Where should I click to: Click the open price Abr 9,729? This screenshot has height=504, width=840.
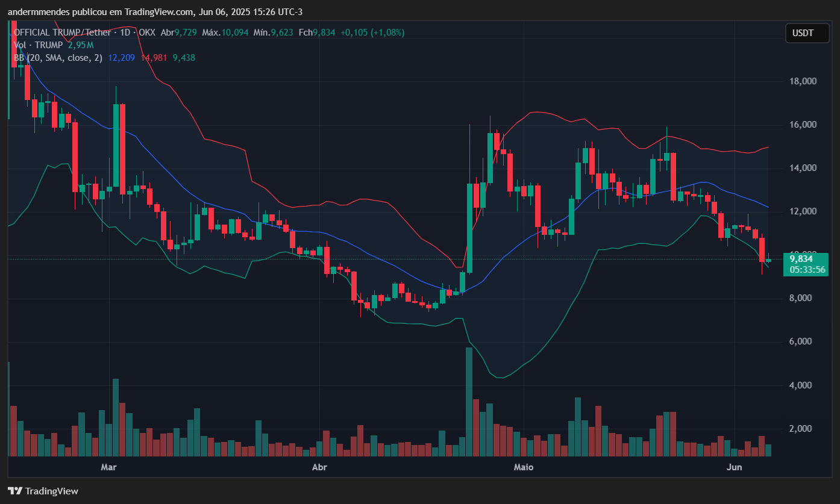178,33
